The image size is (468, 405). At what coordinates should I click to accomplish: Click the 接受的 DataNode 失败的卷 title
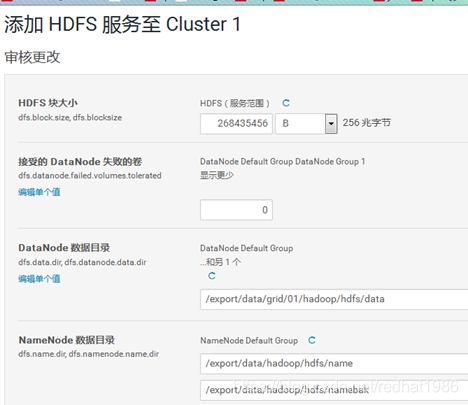pos(80,162)
